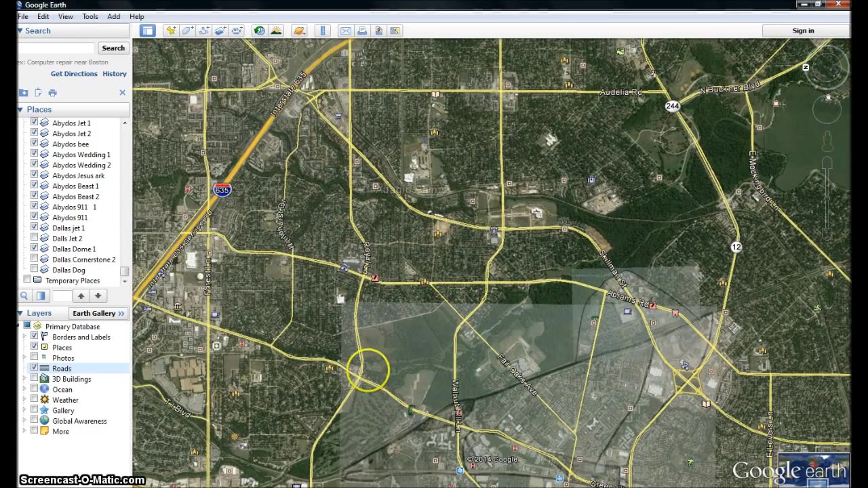Click the copy-to-clipboard icon under search
868x488 pixels.
(38, 93)
